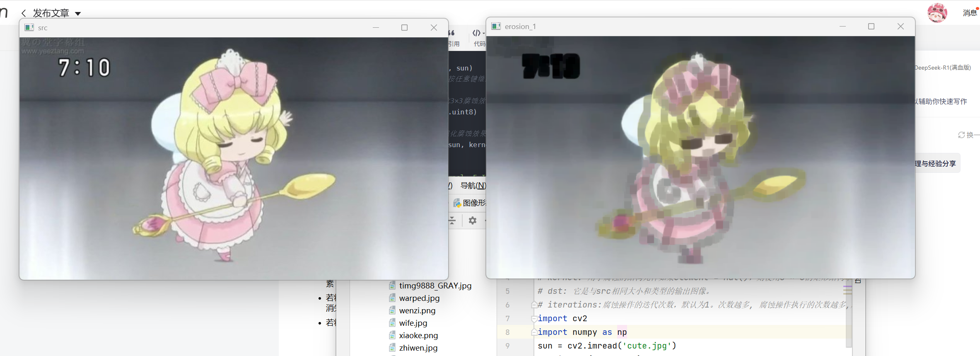Collapse the fold marker at line 8

(x=534, y=332)
